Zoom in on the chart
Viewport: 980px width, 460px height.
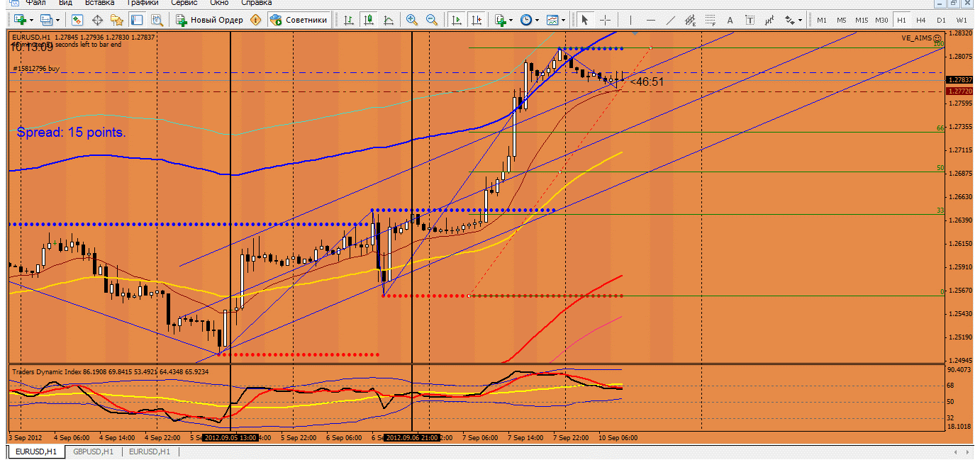pyautogui.click(x=411, y=20)
